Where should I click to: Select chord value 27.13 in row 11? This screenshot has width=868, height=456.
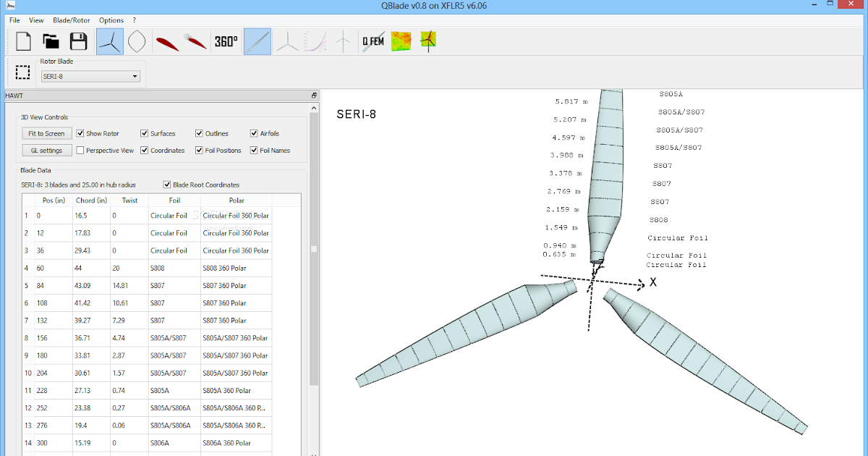click(x=91, y=390)
